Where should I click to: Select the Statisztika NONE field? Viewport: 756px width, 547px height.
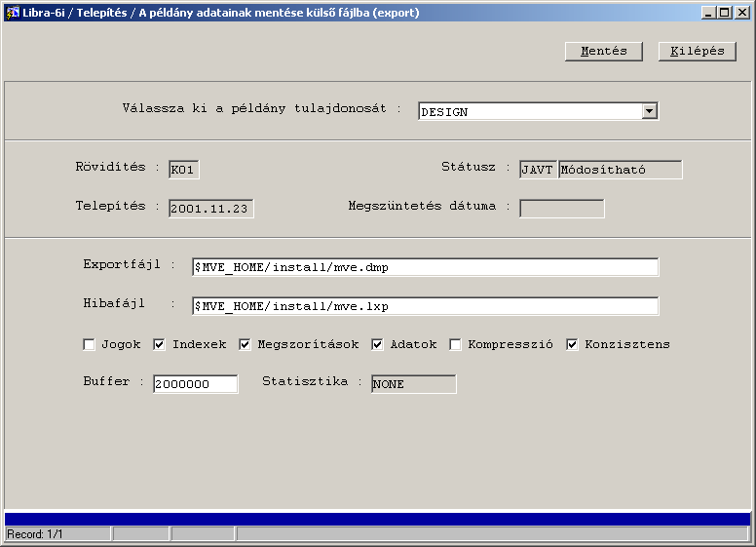click(414, 384)
